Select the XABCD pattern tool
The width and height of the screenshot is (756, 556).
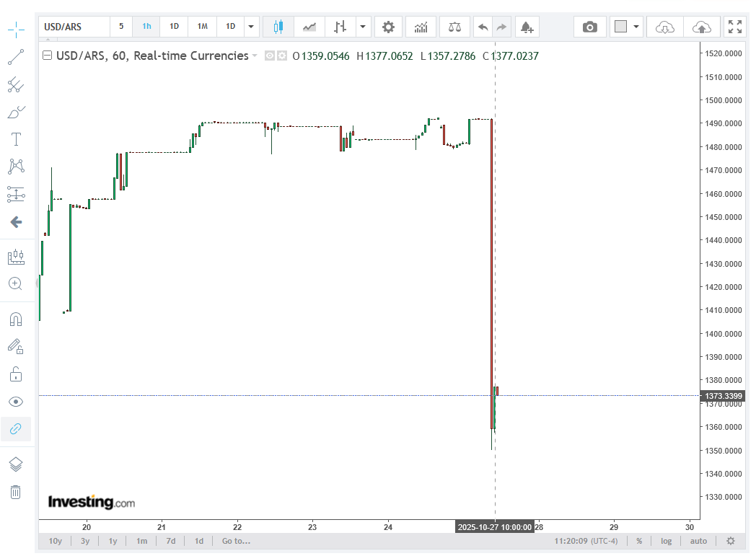click(16, 167)
